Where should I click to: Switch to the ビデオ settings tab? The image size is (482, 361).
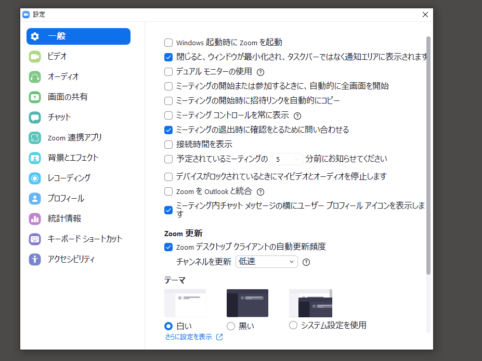tap(78, 57)
